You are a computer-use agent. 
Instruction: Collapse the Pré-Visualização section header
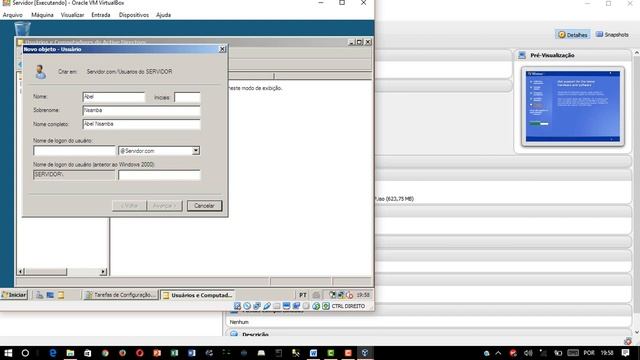pos(573,55)
